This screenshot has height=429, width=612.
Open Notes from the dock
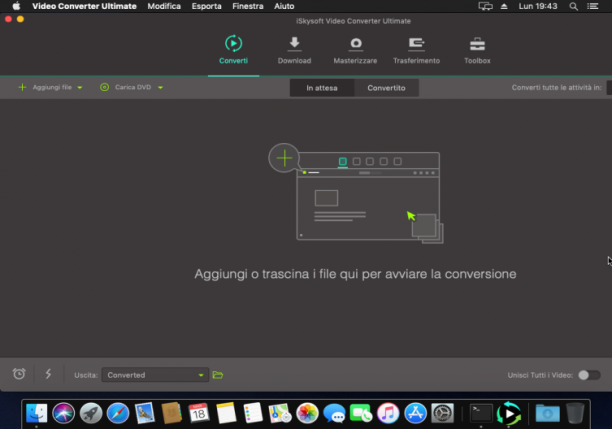pyautogui.click(x=226, y=413)
